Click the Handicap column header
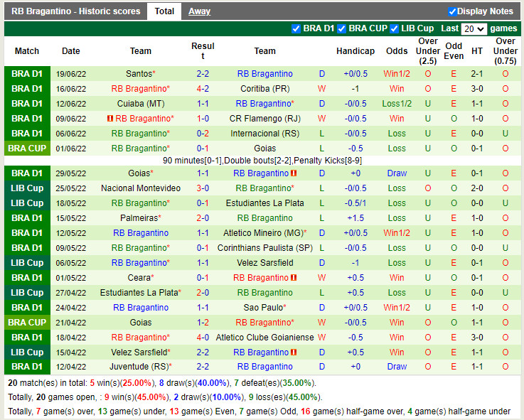This screenshot has width=524, height=420. point(355,50)
